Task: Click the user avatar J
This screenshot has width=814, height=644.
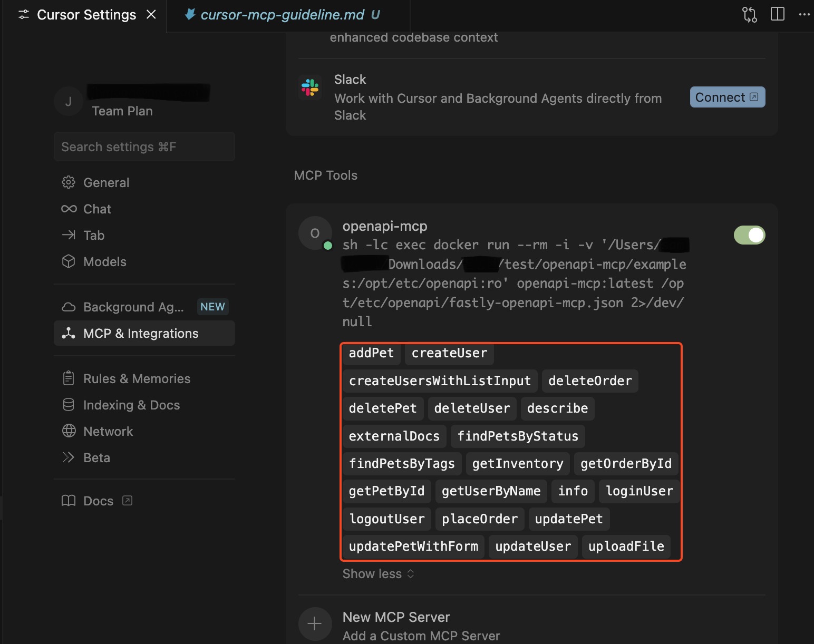Action: click(69, 102)
